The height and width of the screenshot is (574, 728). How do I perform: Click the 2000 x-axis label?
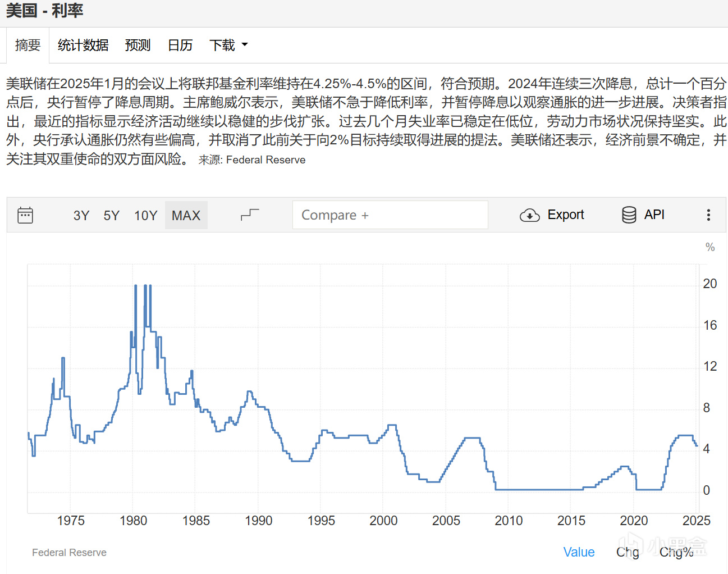pos(383,521)
